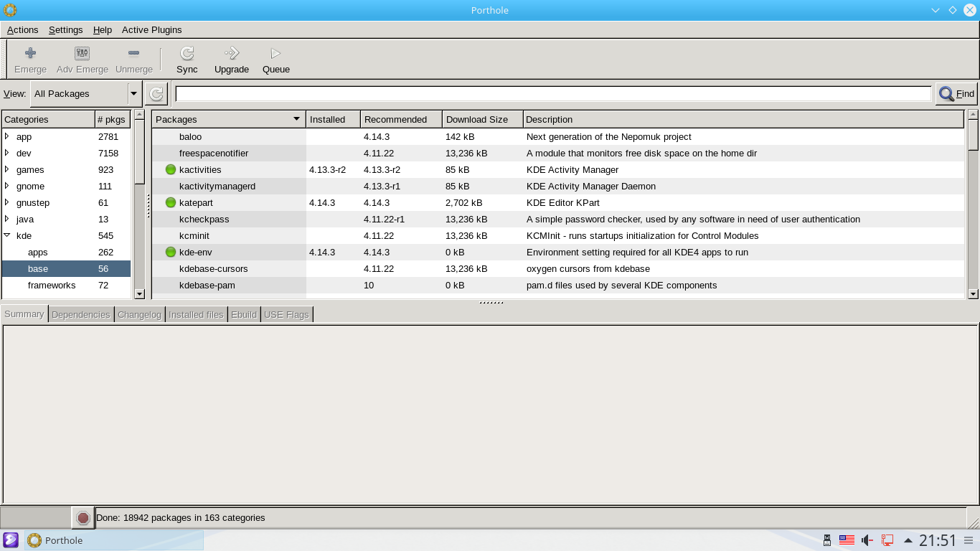Select the baloo package row

click(558, 136)
